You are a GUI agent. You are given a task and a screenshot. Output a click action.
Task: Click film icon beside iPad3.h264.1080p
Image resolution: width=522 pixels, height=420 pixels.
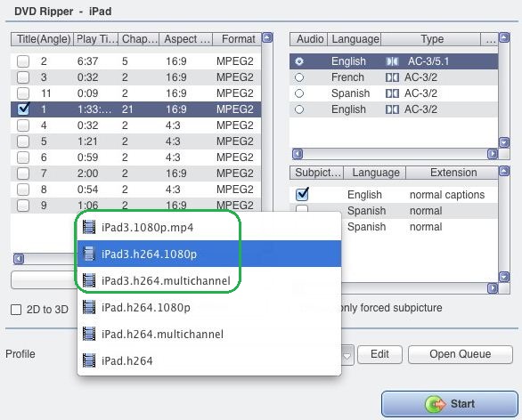89,254
